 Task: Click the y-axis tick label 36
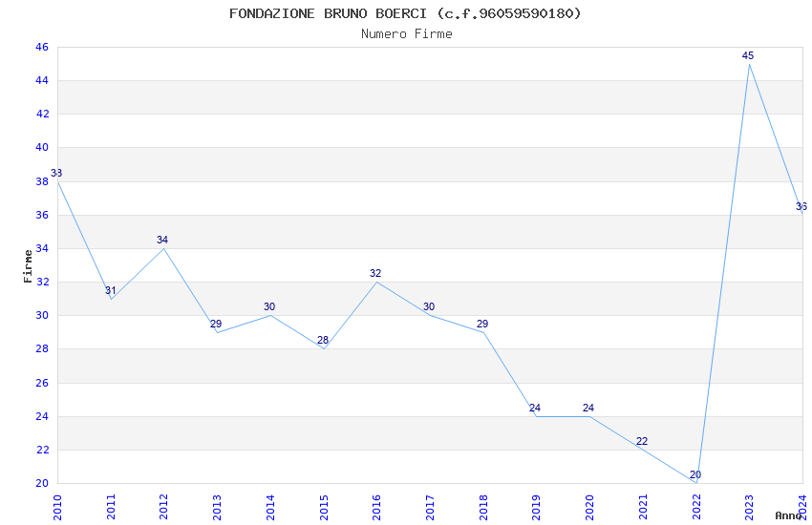pos(42,215)
